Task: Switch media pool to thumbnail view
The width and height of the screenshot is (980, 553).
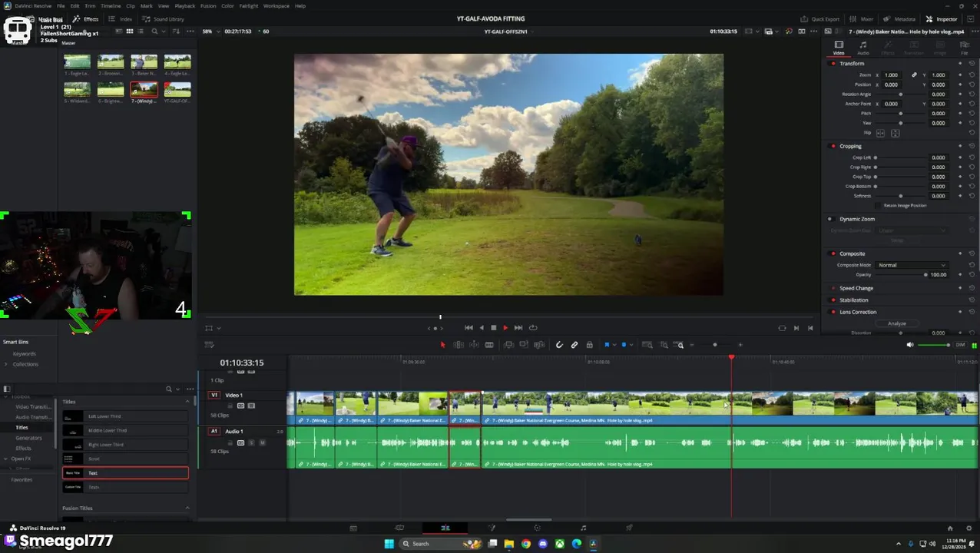Action: coord(130,31)
